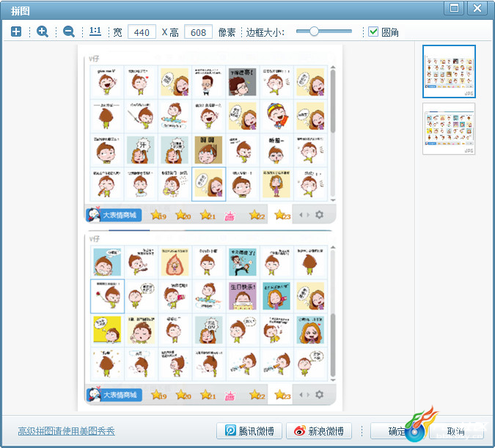Select star tab 19 in the lower panel
The image size is (495, 448).
point(158,395)
